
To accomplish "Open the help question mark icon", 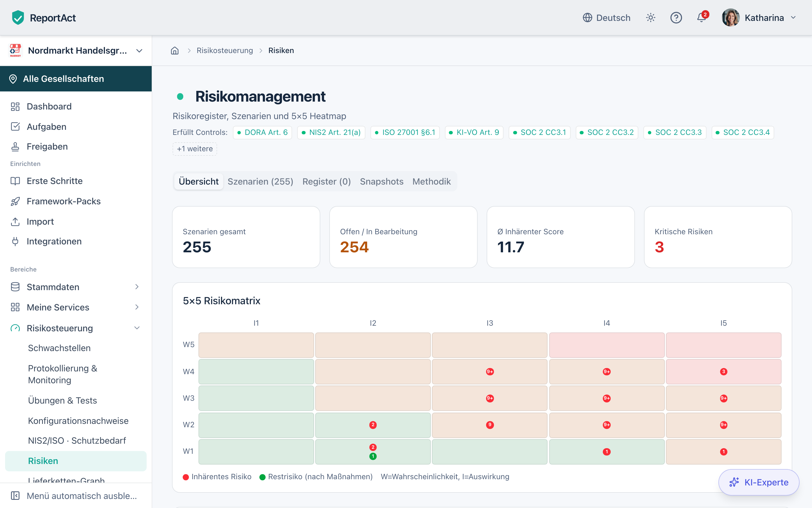I will click(x=676, y=17).
